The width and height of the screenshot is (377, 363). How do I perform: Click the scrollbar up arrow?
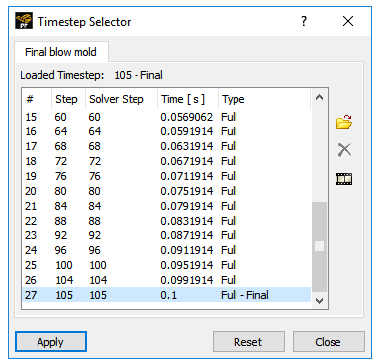coord(319,98)
